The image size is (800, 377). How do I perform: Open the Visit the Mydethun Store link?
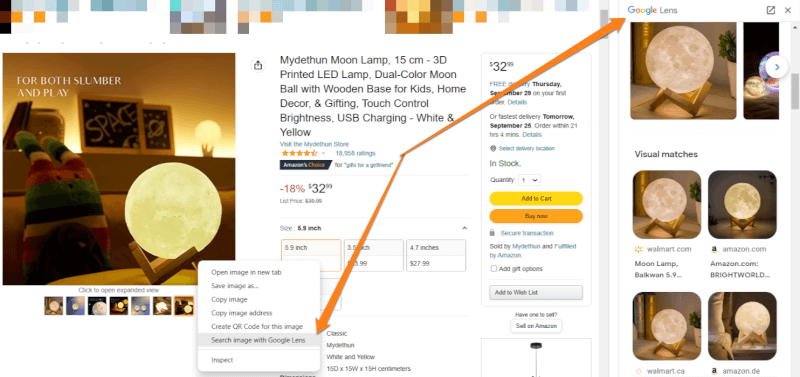[x=314, y=144]
